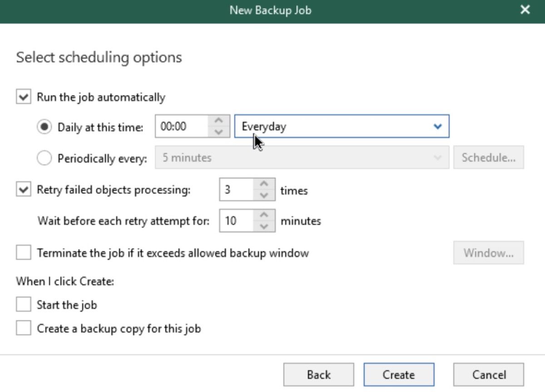Uncheck Run the job automatically
The image size is (545, 392).
(24, 97)
